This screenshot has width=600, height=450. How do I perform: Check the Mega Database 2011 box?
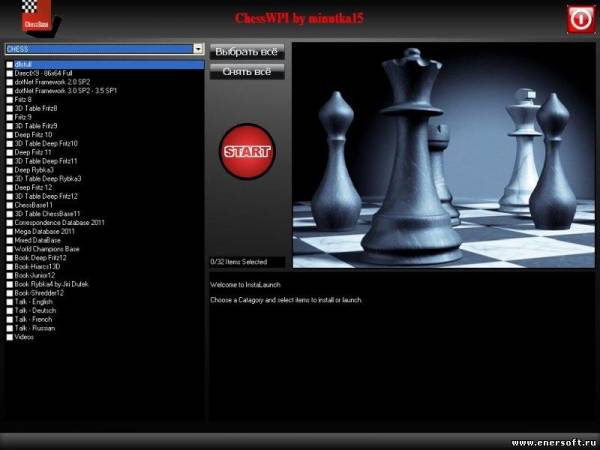click(x=10, y=232)
